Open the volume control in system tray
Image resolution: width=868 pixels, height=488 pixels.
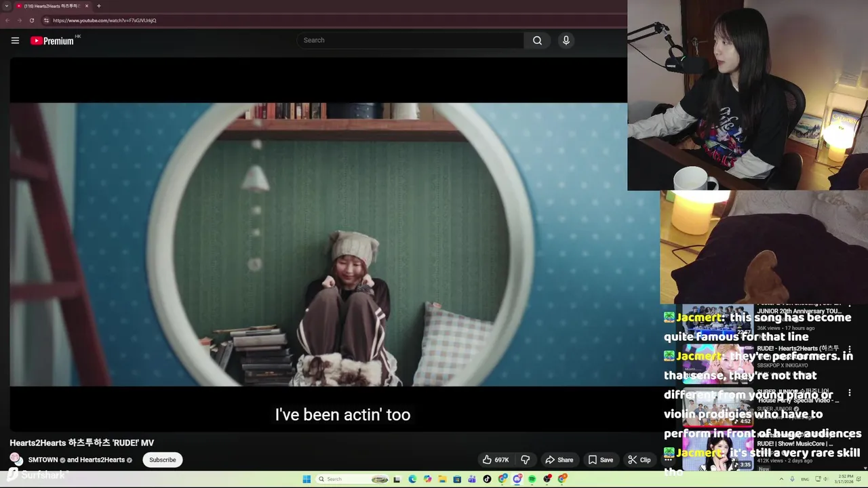[825, 479]
